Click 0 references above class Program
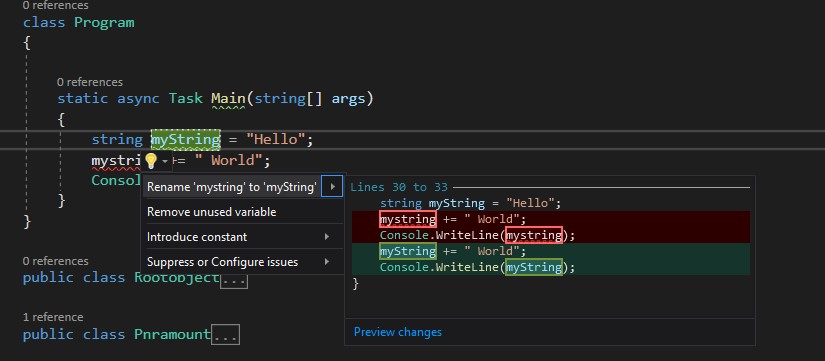Screen dimensions: 825x361 (x=56, y=5)
